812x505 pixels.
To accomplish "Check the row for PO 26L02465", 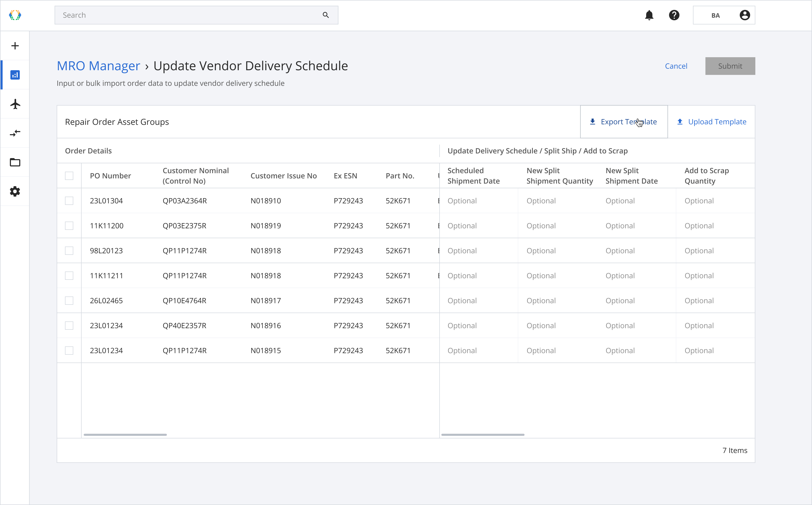I will coord(69,301).
